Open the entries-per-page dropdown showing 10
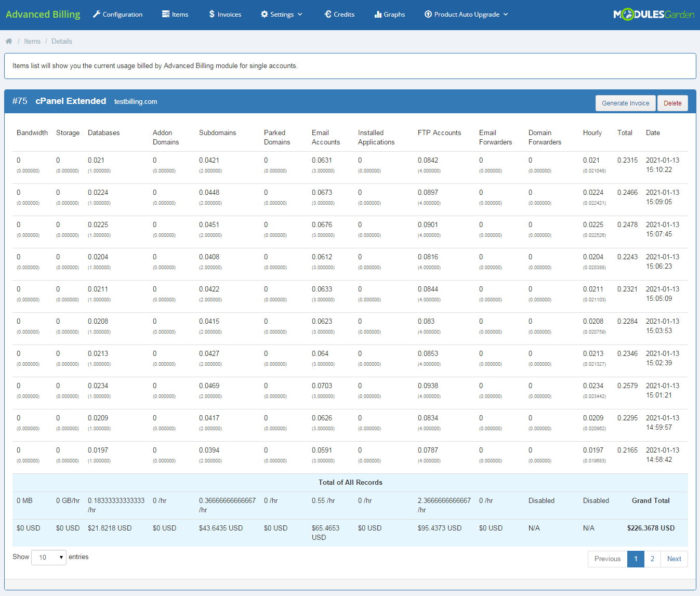 click(x=48, y=557)
